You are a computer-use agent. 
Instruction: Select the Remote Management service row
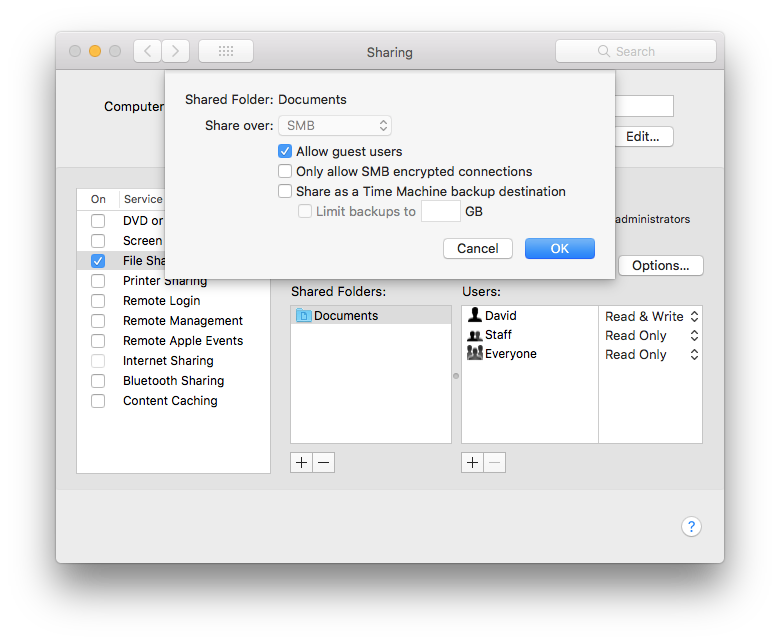[x=174, y=321]
